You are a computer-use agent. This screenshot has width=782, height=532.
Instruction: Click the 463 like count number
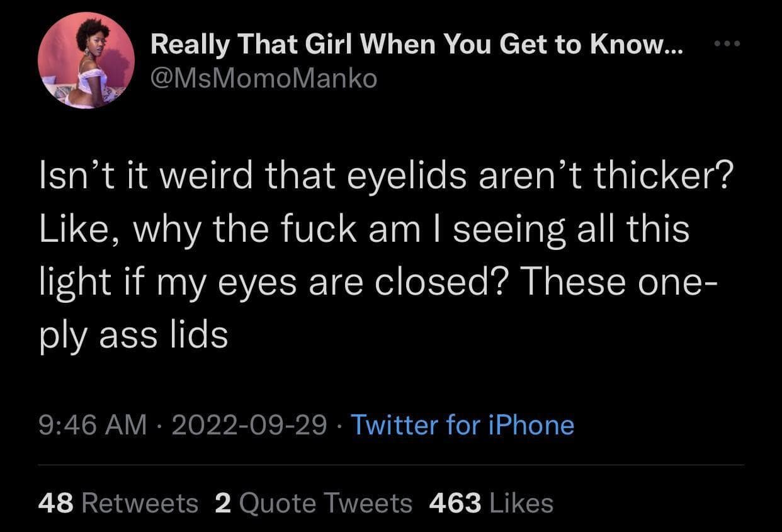[455, 503]
